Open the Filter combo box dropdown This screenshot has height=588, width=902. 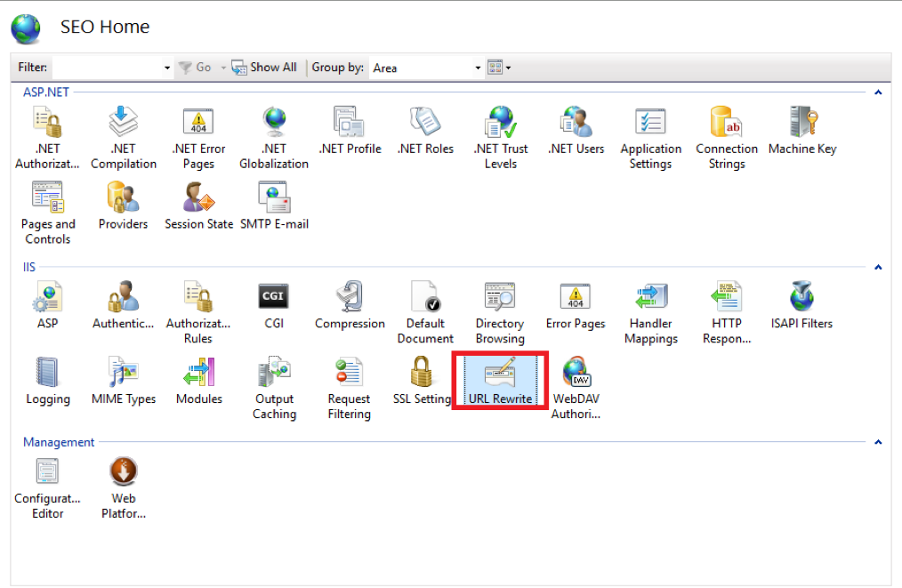tap(167, 68)
